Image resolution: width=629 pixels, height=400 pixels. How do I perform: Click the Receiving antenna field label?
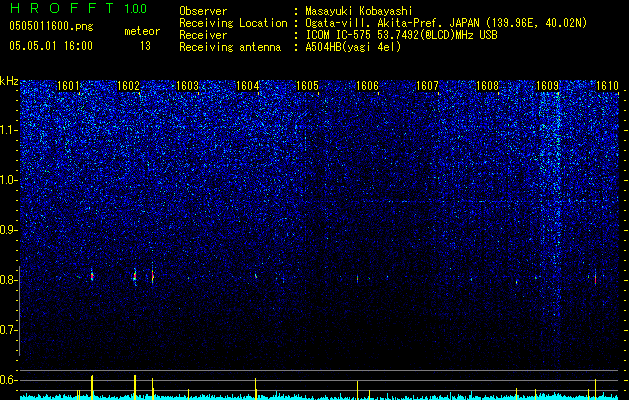(230, 47)
